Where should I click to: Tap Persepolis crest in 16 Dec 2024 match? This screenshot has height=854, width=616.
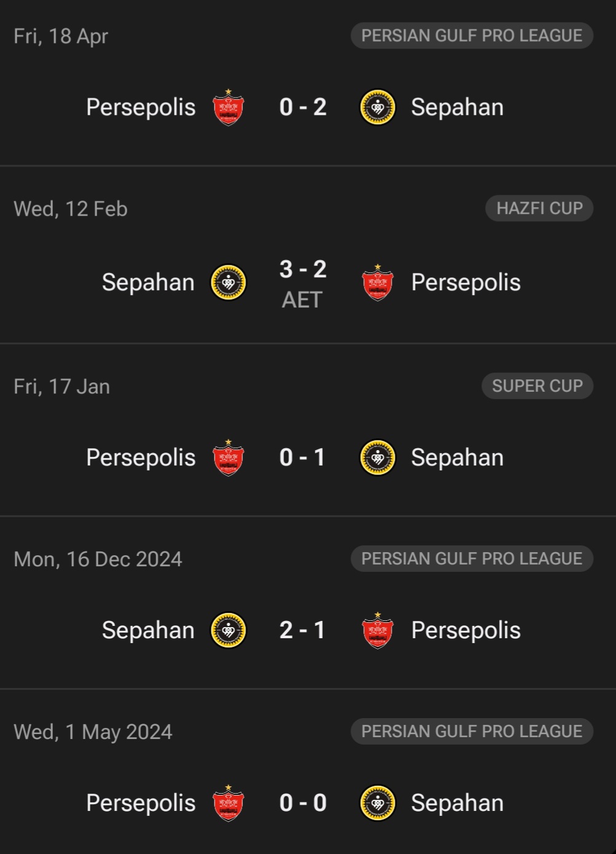click(x=377, y=630)
